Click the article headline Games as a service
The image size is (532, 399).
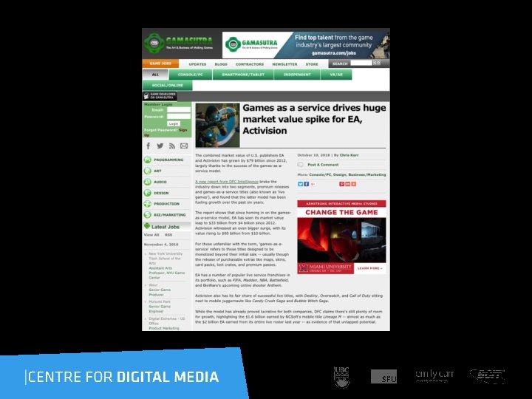314,119
